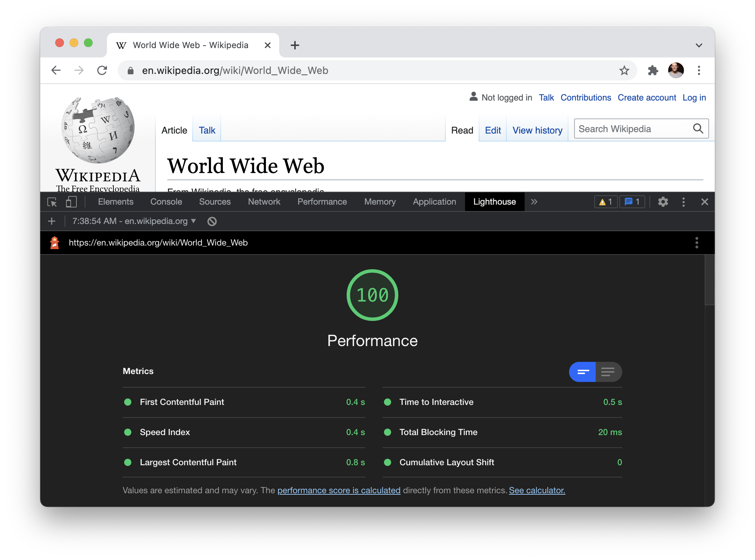Open the console messages counter
The height and width of the screenshot is (560, 755).
(x=632, y=202)
